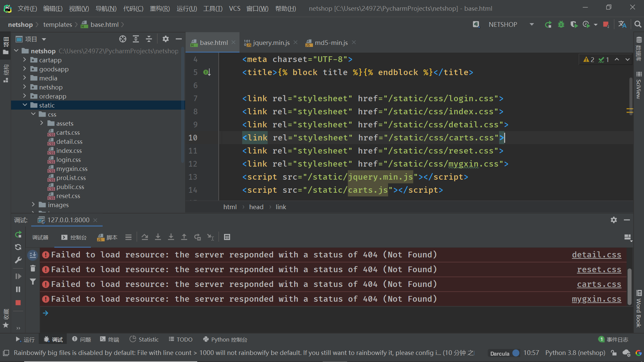
Task: Click Evaluate Expression calculator icon
Action: [227, 237]
